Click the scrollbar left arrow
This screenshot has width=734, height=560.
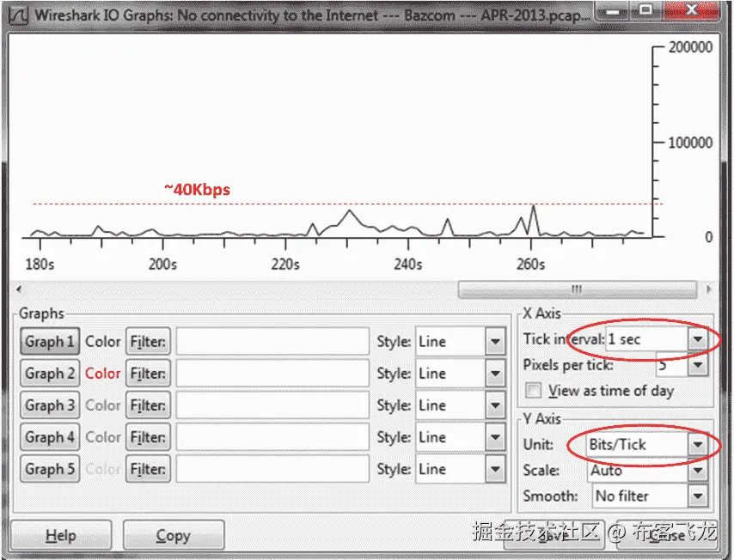point(19,289)
